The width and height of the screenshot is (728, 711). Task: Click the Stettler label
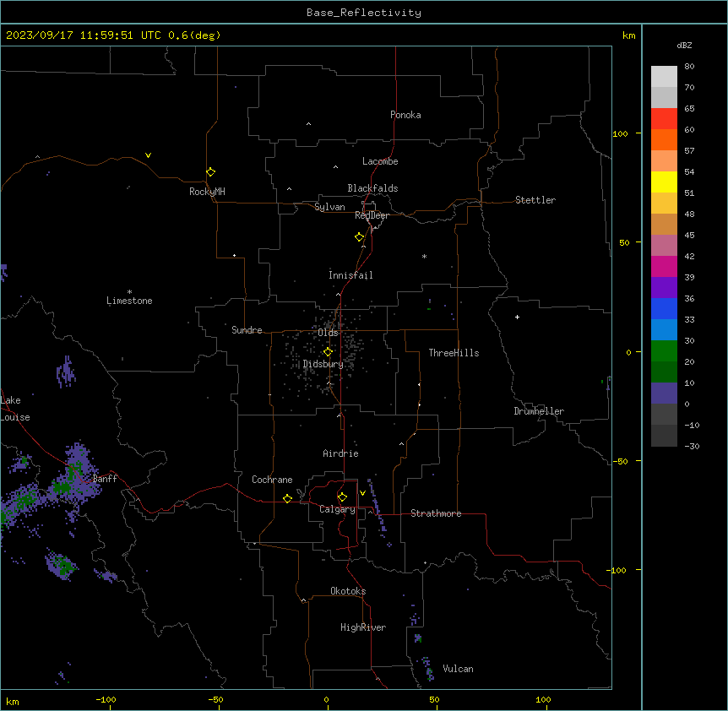pos(535,200)
